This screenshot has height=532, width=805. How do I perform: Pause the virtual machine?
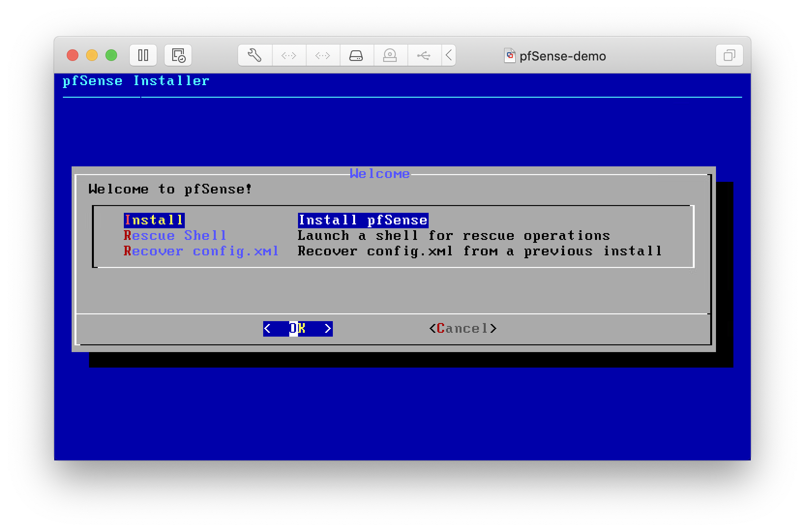tap(143, 55)
